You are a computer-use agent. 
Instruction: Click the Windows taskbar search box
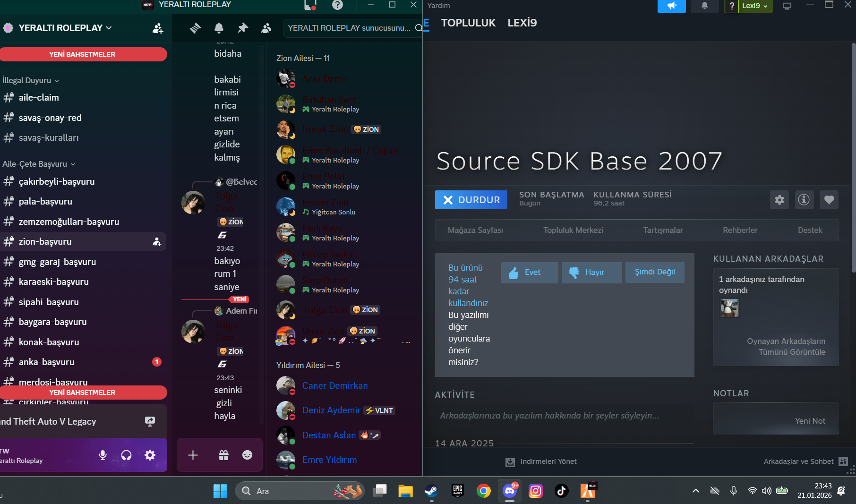[x=300, y=491]
